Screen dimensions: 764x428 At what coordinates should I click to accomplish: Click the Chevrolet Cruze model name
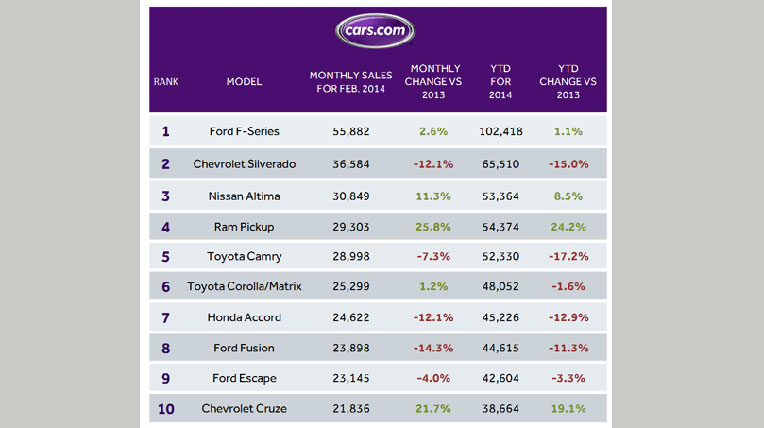245,409
